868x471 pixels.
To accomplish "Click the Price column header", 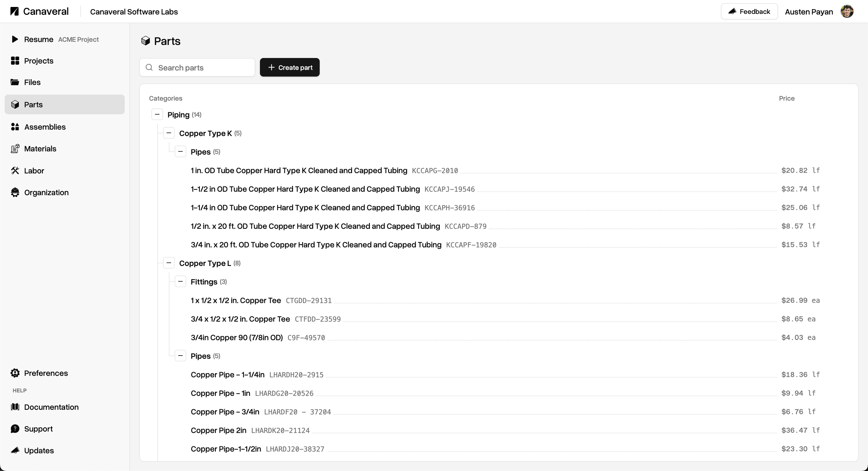I will pos(786,98).
